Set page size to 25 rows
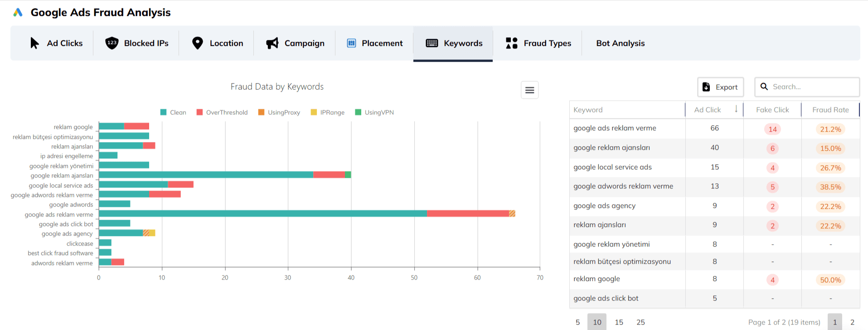This screenshot has width=868, height=330. pos(640,322)
